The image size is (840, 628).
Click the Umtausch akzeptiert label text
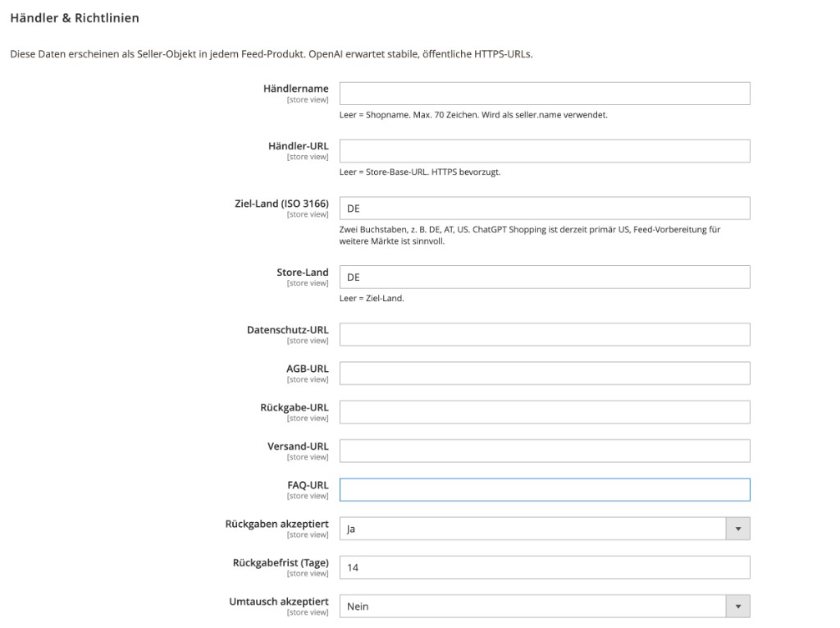pos(279,602)
